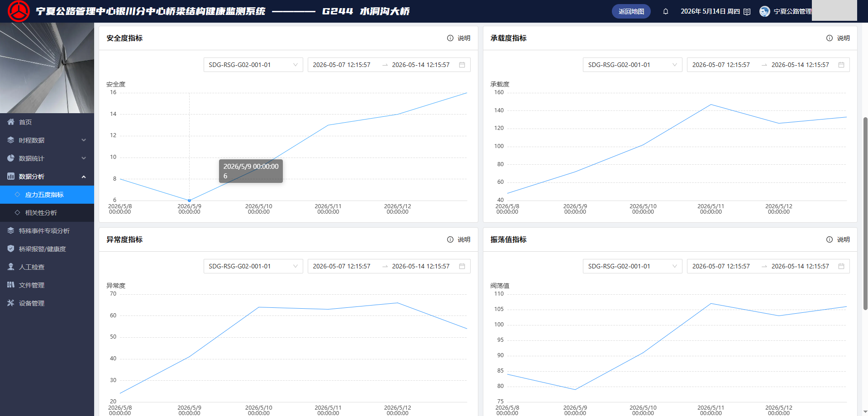
Task: Click the 人工检查 person icon
Action: (11, 267)
